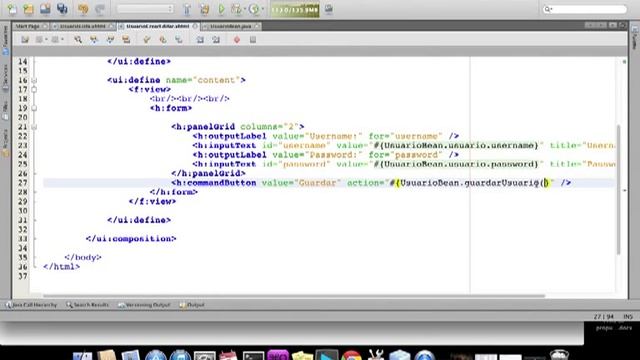Run the project with green play icon

pos(221,9)
